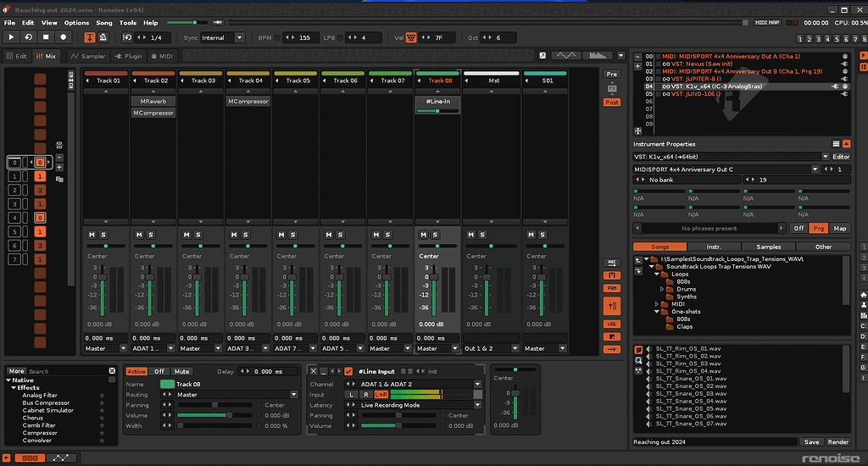
Task: Click the Save button
Action: click(811, 441)
